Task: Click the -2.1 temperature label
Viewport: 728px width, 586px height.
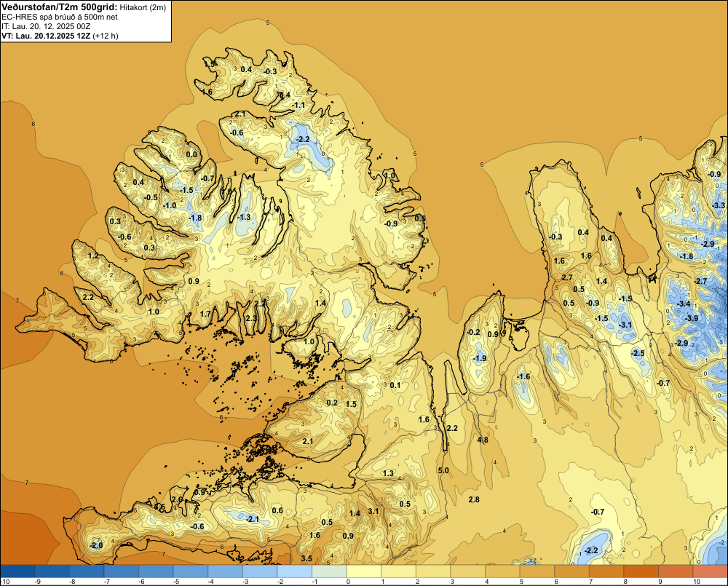Action: pos(253,519)
